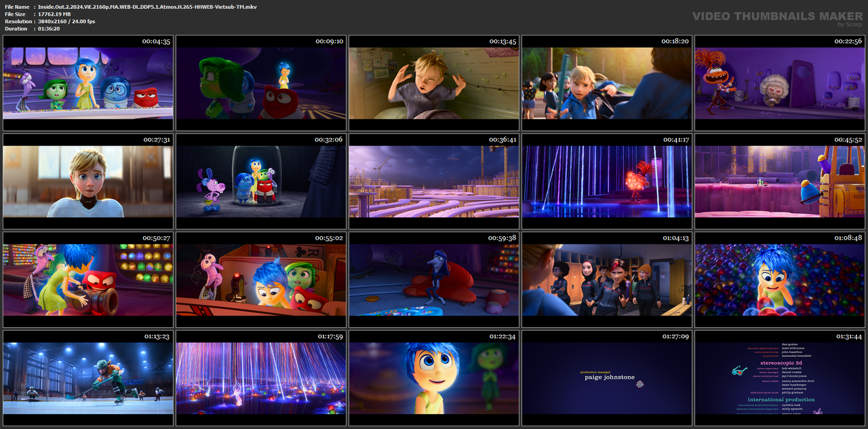Select the thumbnail at 01:22:34

[x=434, y=378]
